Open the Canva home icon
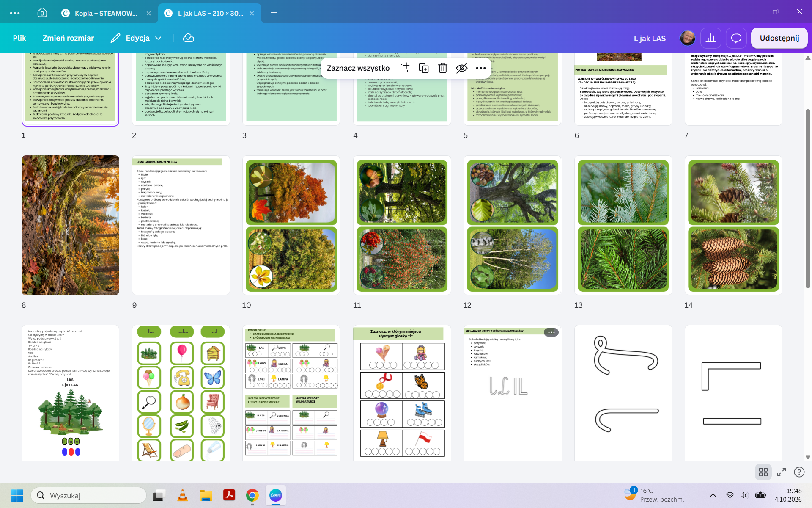812x508 pixels. click(x=42, y=13)
